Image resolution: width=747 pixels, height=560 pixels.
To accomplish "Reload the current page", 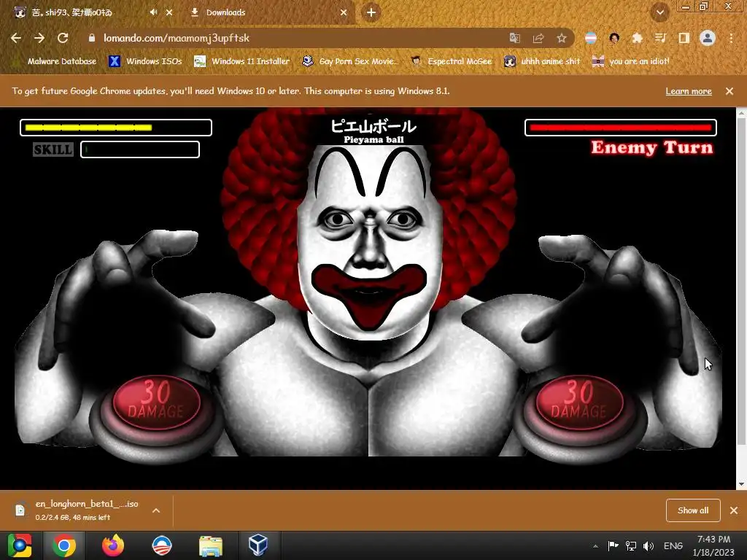I will coord(63,38).
